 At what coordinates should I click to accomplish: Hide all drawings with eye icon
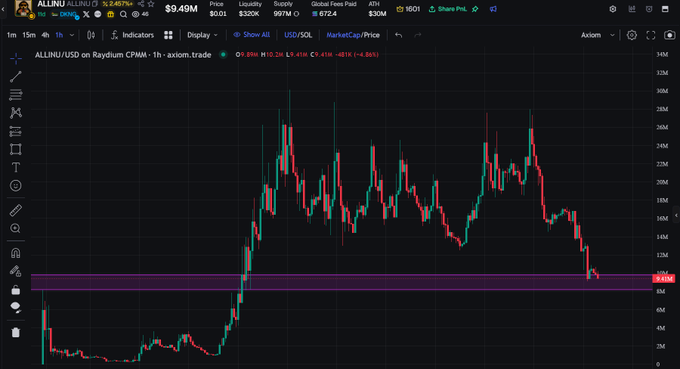[x=16, y=307]
